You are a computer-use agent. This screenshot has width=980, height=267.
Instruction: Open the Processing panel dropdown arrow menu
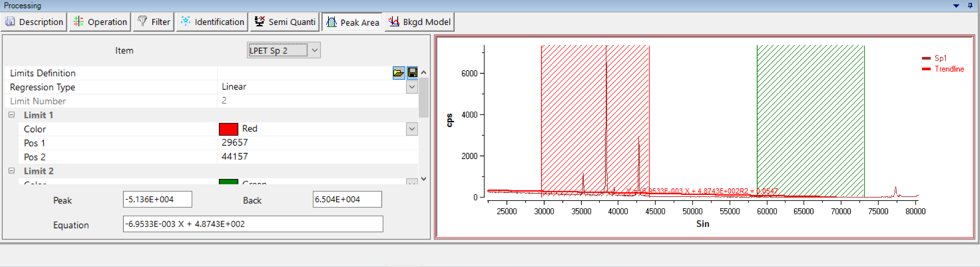[x=956, y=6]
